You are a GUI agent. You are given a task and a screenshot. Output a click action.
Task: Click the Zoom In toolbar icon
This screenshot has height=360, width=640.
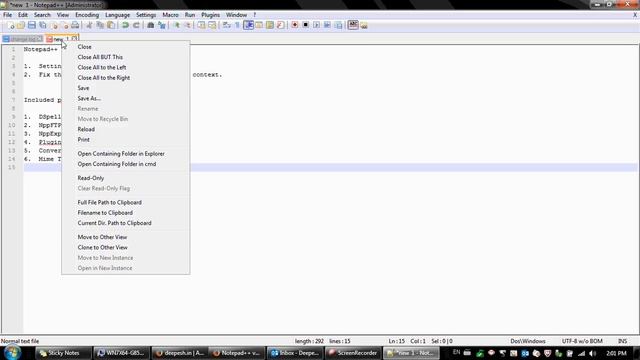click(x=176, y=25)
